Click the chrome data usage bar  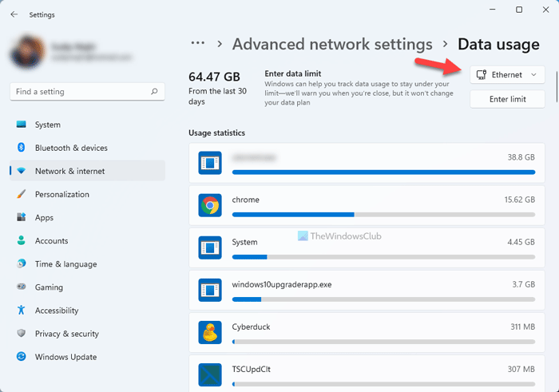(x=383, y=214)
